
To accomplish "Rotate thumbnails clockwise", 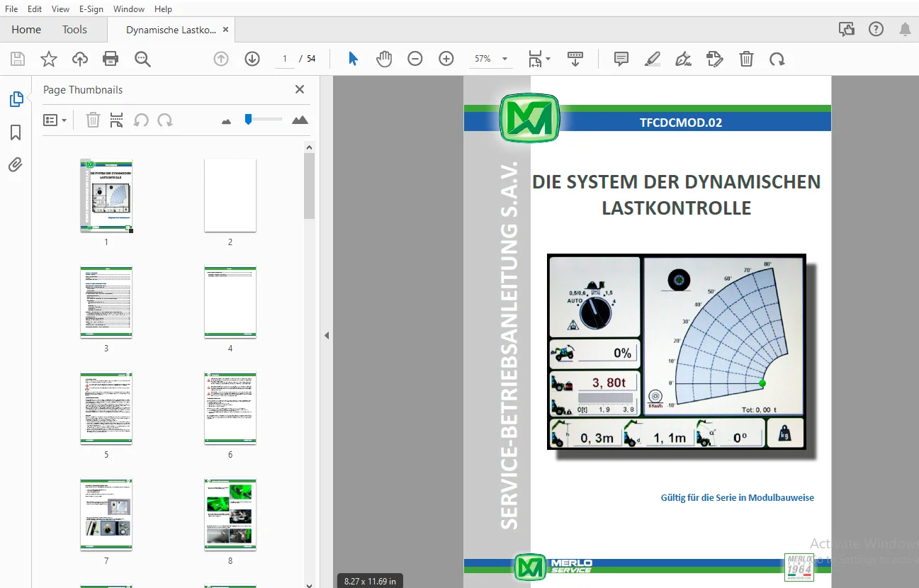I will (x=165, y=120).
